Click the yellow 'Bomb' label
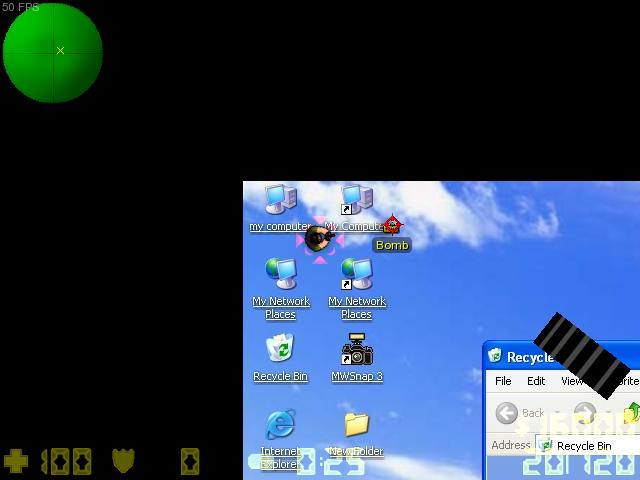The image size is (640, 480). tap(392, 245)
